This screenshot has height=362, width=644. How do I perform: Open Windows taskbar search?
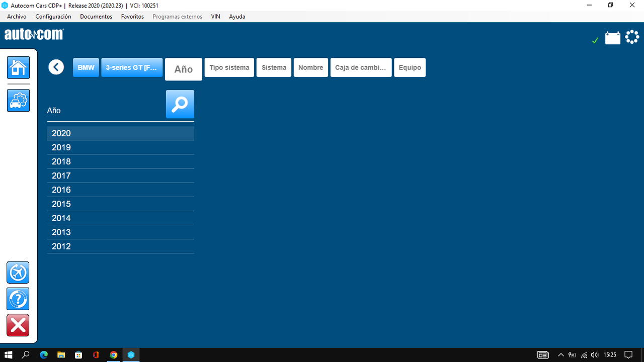[26, 355]
